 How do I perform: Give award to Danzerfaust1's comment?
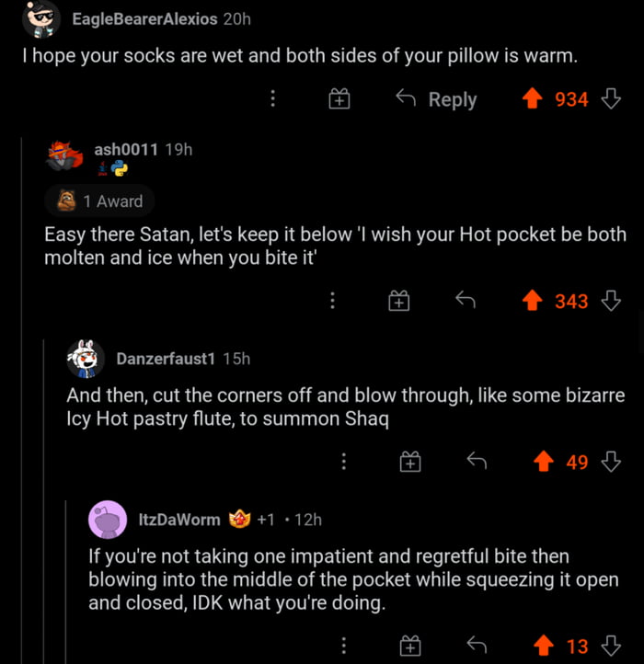(409, 463)
